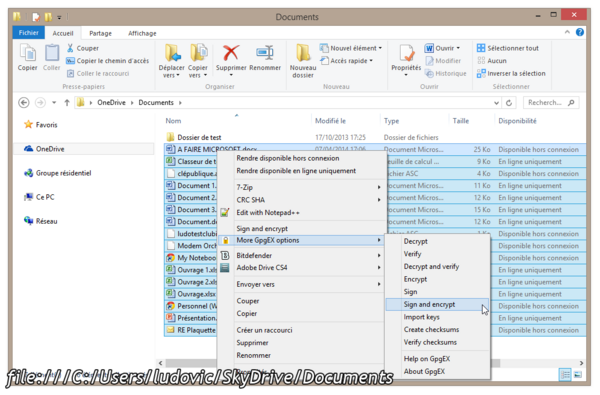
Task: Click the Copier ribbon icon in Presse-papiers
Action: pyautogui.click(x=28, y=57)
